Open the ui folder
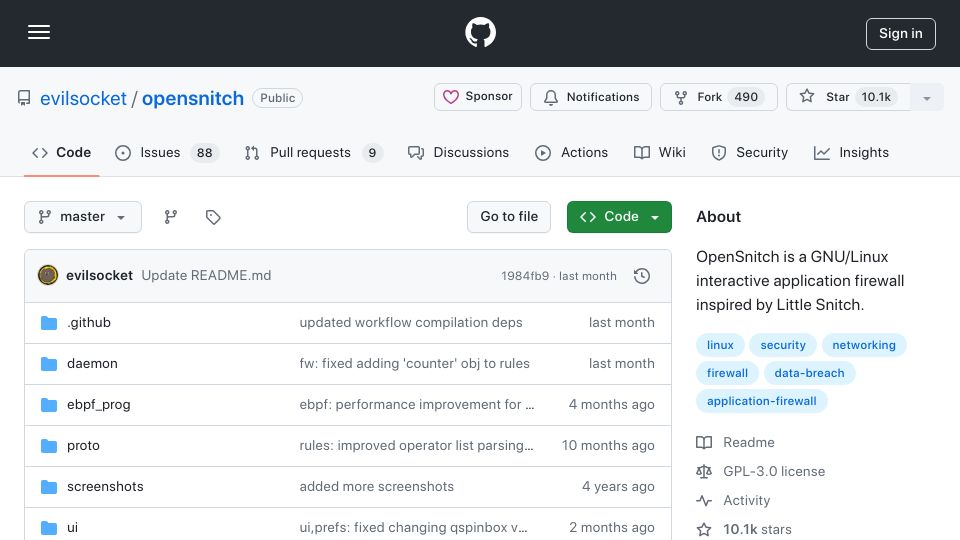The height and width of the screenshot is (540, 960). pyautogui.click(x=72, y=528)
